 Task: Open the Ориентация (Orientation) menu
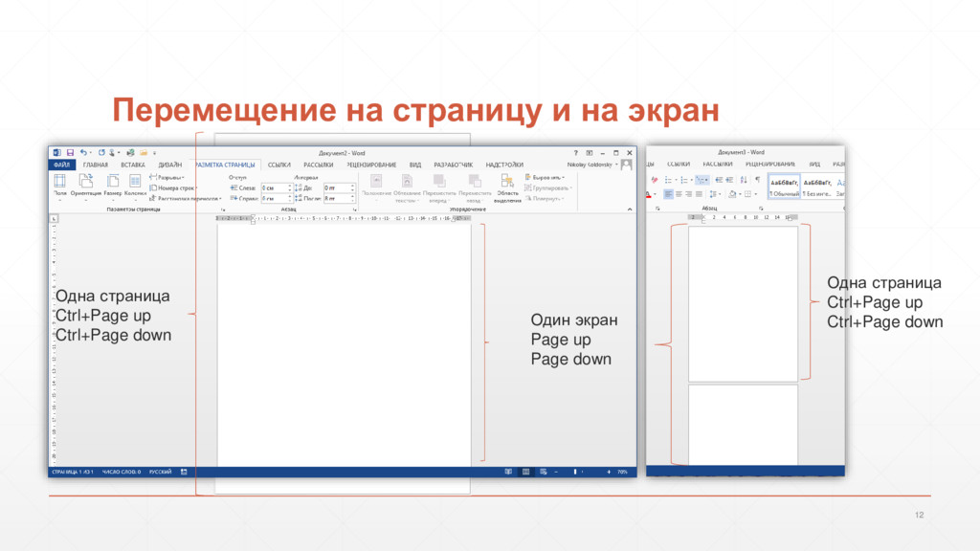tap(85, 186)
